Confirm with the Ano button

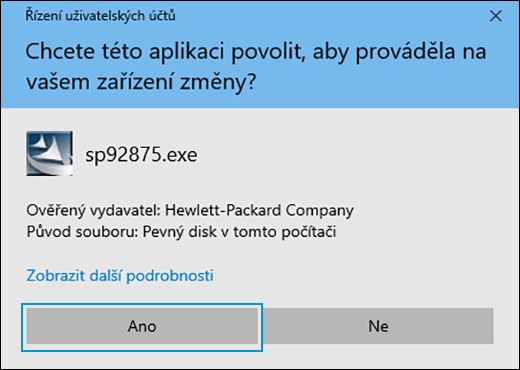(x=142, y=326)
